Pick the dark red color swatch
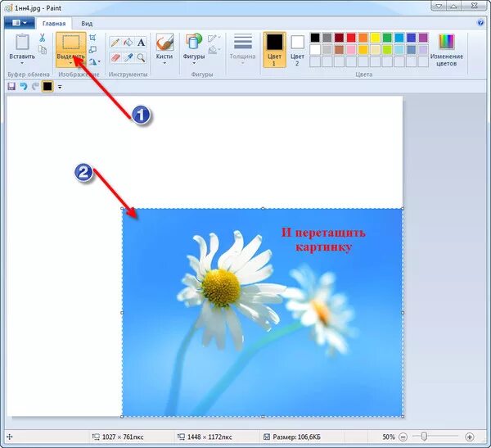 [x=339, y=38]
